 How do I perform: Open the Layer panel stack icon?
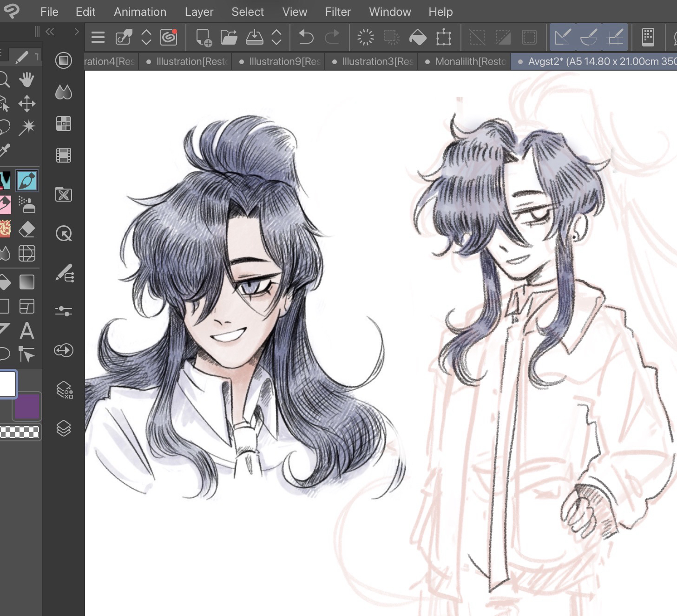[64, 428]
